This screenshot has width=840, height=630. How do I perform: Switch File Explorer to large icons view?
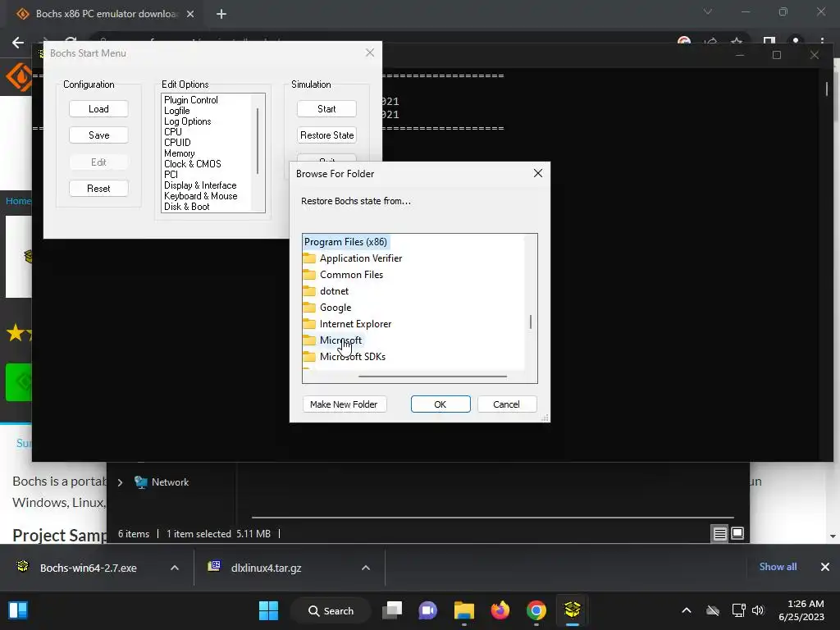737,533
